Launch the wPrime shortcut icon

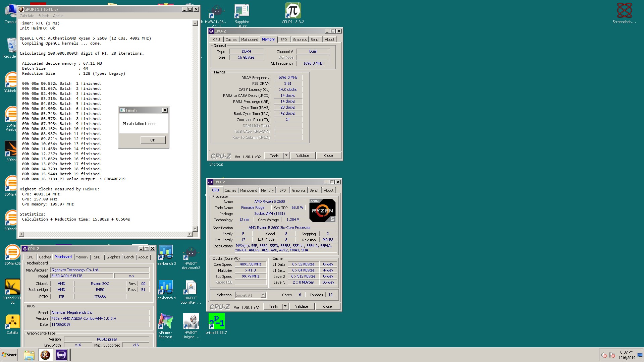pyautogui.click(x=165, y=326)
